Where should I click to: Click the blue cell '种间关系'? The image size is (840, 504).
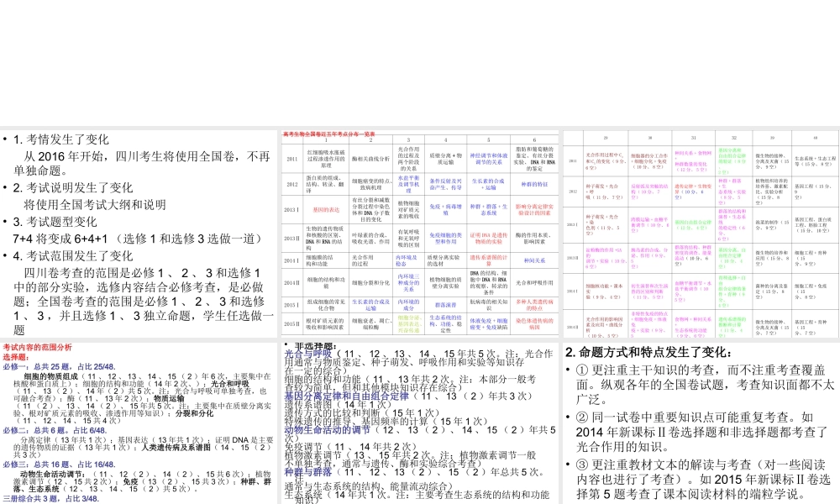pos(534,261)
